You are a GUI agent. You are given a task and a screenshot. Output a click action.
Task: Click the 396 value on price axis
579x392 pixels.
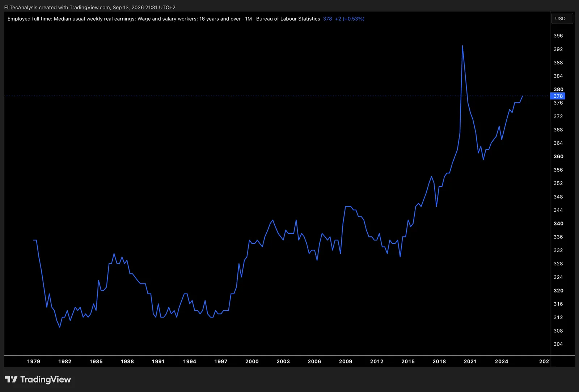pos(558,35)
